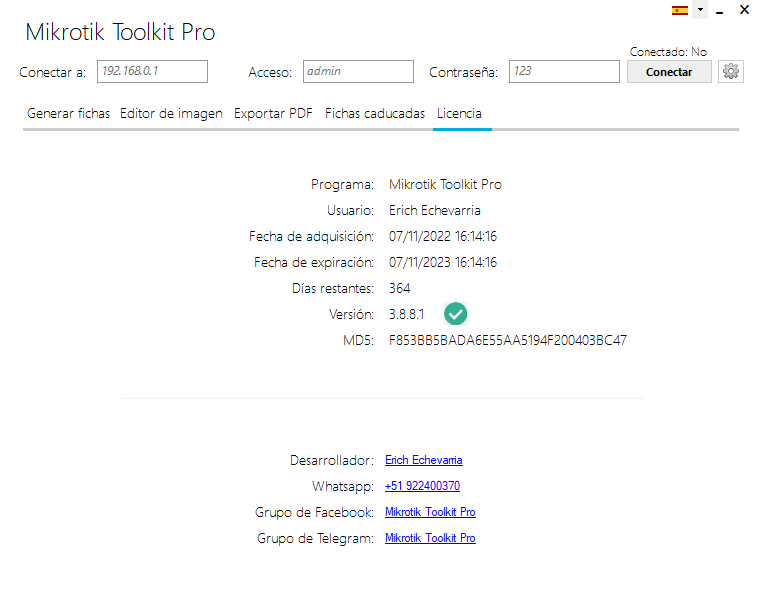Focus the Acceso username field

pos(358,71)
